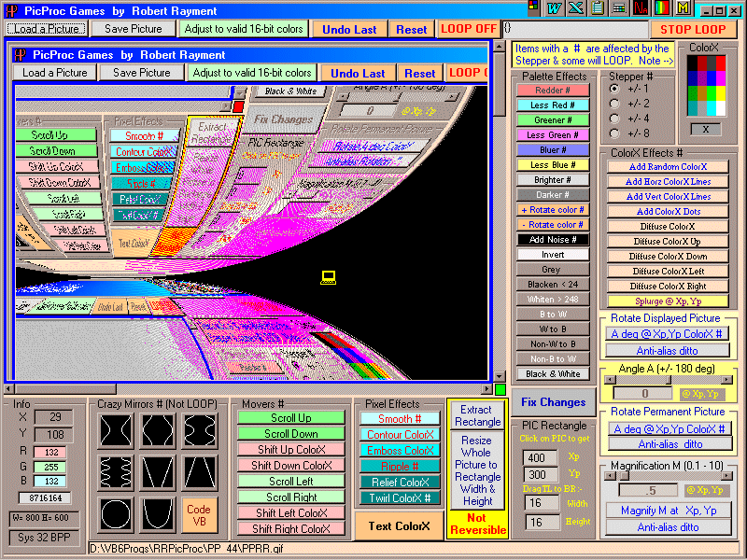The height and width of the screenshot is (560, 747).
Task: Click the Magnification M slider left arrow
Action: point(608,475)
